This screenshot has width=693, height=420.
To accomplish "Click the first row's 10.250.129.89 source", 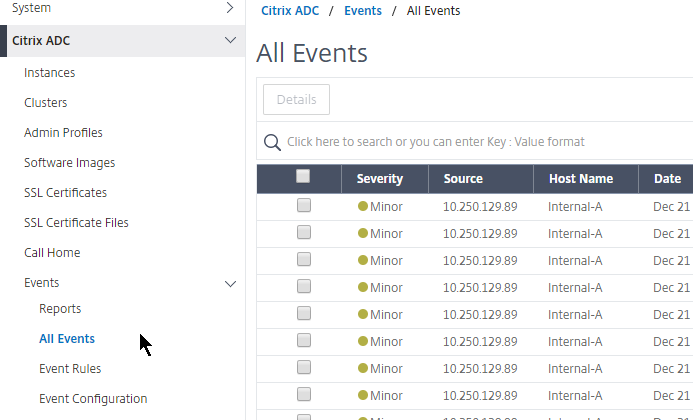I will (x=480, y=207).
